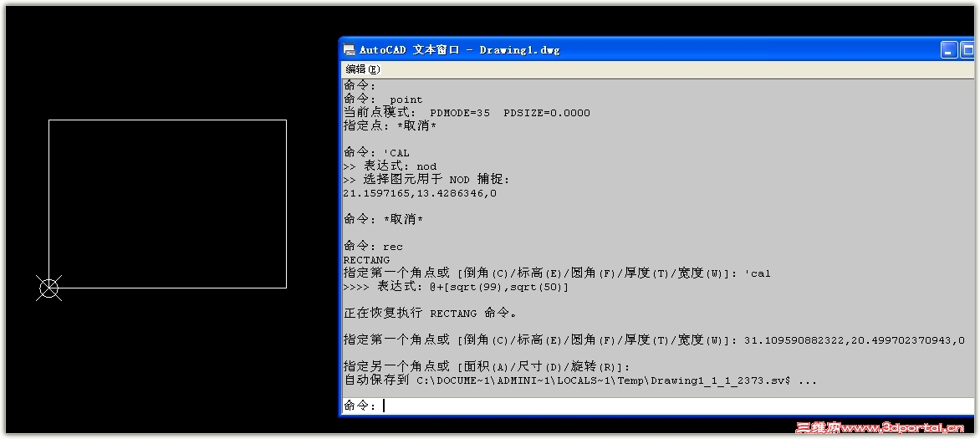
Task: Click the '命令: *取消*' line
Action: coord(383,219)
